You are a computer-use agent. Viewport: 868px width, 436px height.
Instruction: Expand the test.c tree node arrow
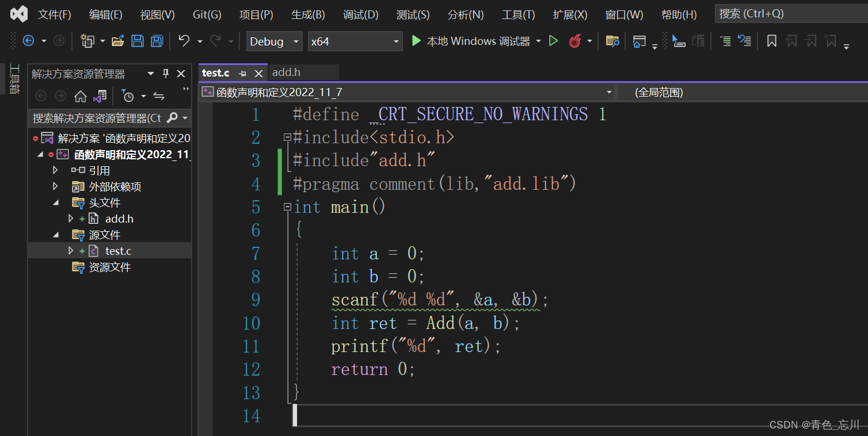click(x=71, y=251)
